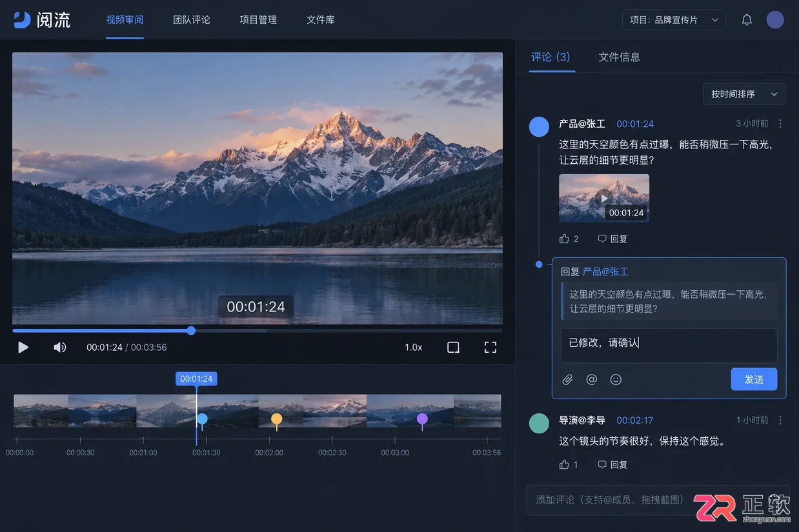This screenshot has height=532, width=799.
Task: Click the 添加评论 input box
Action: [658, 500]
